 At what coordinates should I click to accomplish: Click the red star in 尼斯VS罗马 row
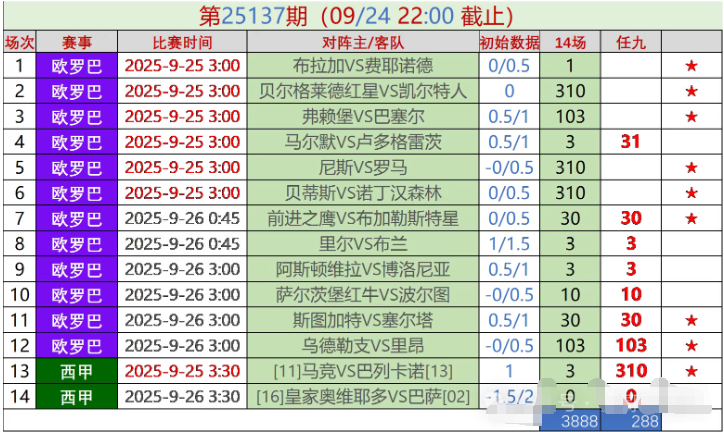tap(690, 167)
